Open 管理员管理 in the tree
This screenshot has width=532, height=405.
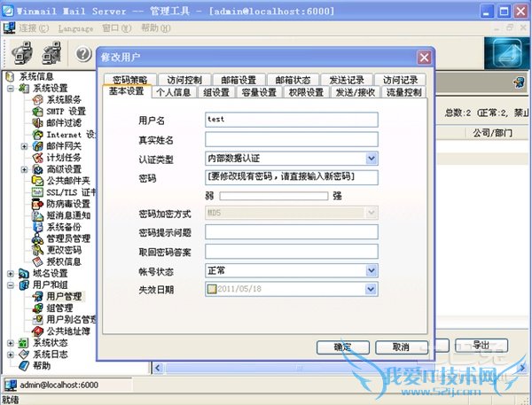point(68,238)
